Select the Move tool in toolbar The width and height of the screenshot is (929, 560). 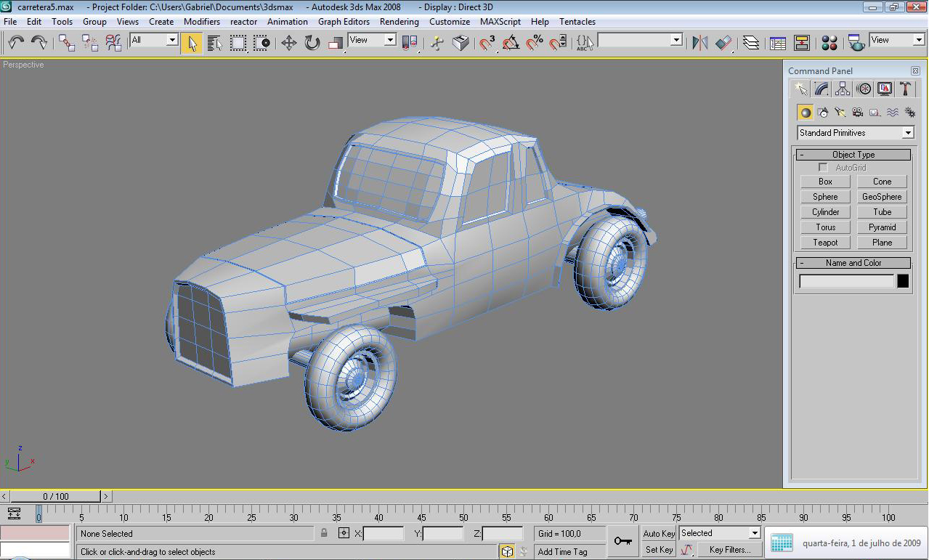pos(289,43)
